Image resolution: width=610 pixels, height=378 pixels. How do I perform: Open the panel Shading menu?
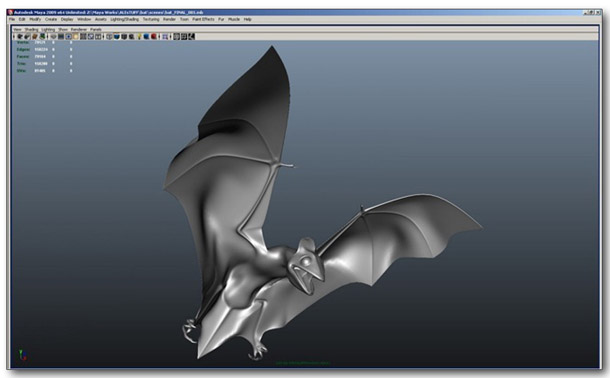[32, 30]
